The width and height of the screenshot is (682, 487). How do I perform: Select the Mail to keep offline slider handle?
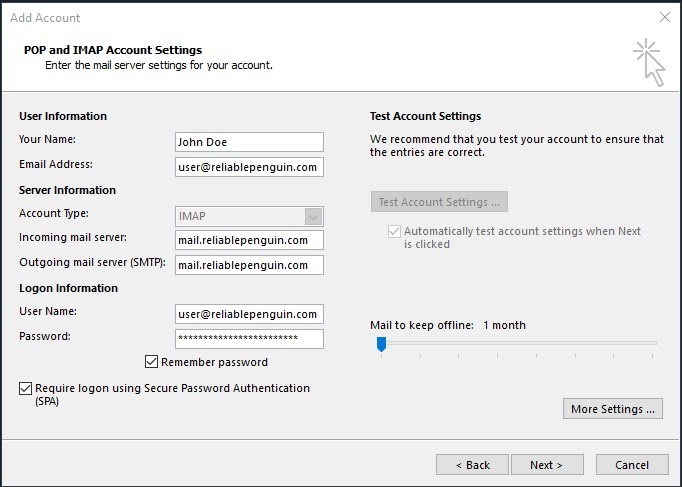(x=381, y=344)
